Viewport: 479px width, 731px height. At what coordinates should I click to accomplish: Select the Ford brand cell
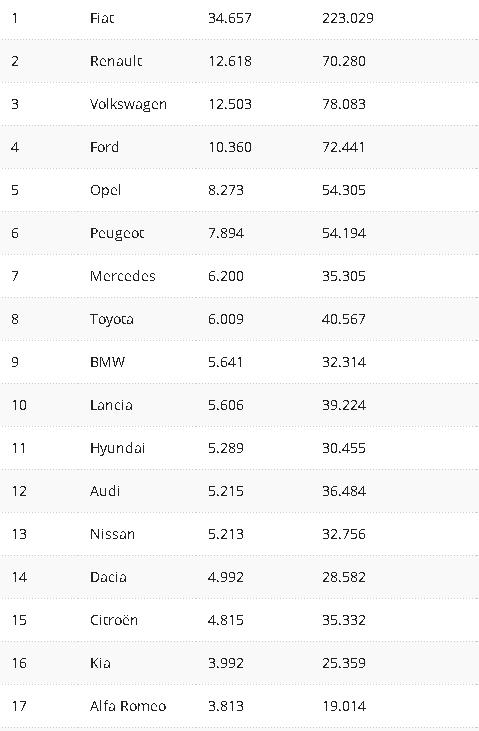[104, 147]
